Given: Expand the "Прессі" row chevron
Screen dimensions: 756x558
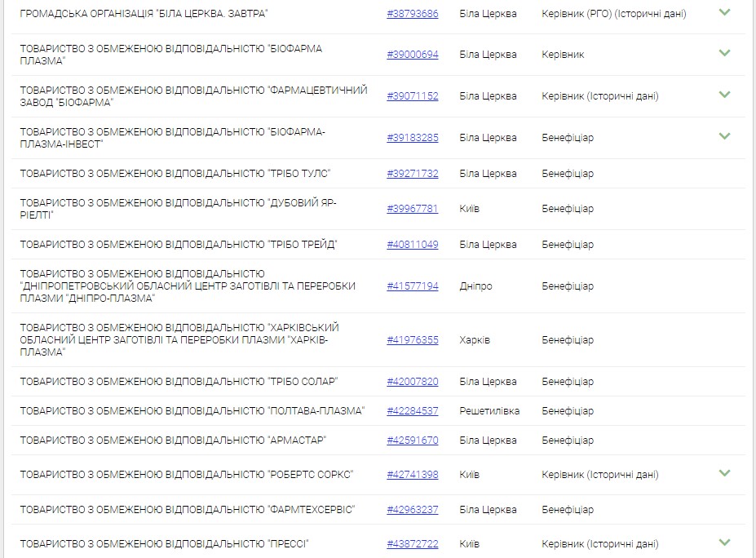Looking at the screenshot, I should pyautogui.click(x=724, y=542).
